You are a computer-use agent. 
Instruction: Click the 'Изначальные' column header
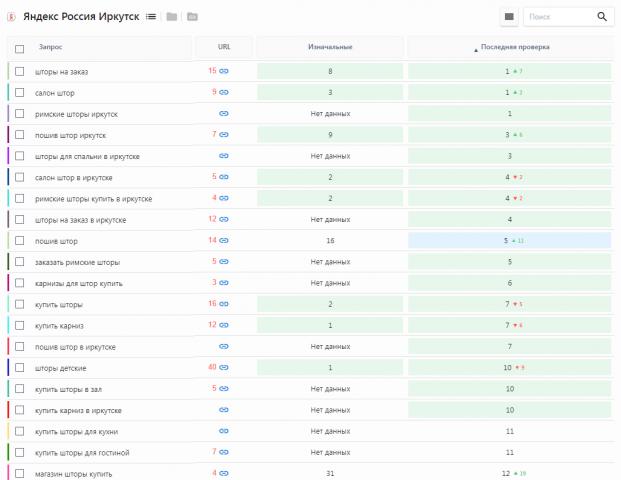330,47
